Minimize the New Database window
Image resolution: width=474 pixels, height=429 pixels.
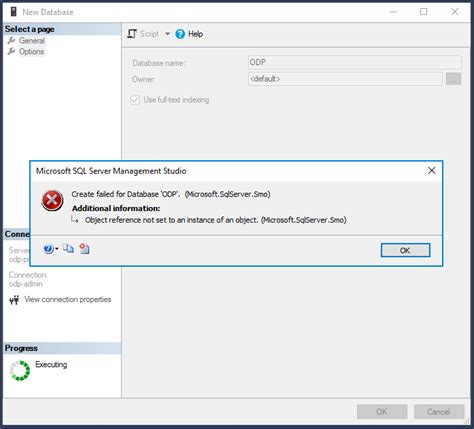[393, 12]
